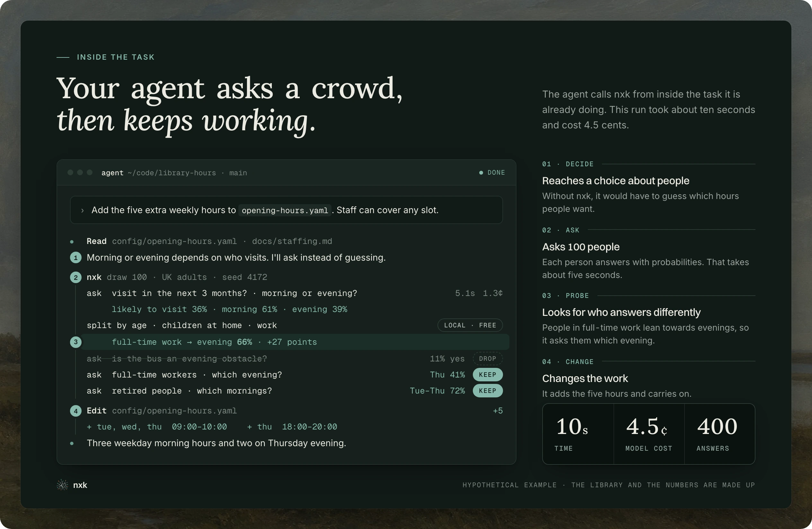This screenshot has height=529, width=812.
Task: Click '5.1s 1.3¢' timing value
Action: pos(479,293)
